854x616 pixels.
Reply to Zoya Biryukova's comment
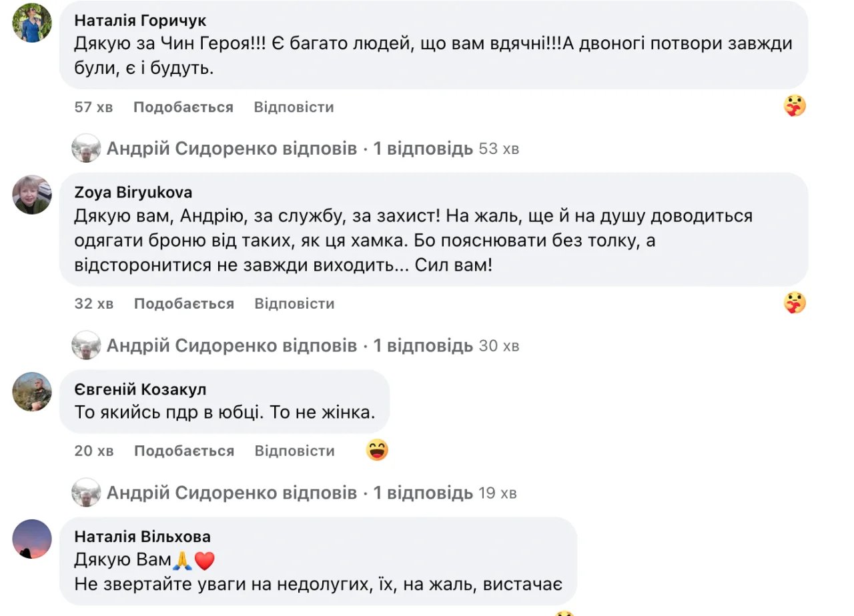pos(294,304)
